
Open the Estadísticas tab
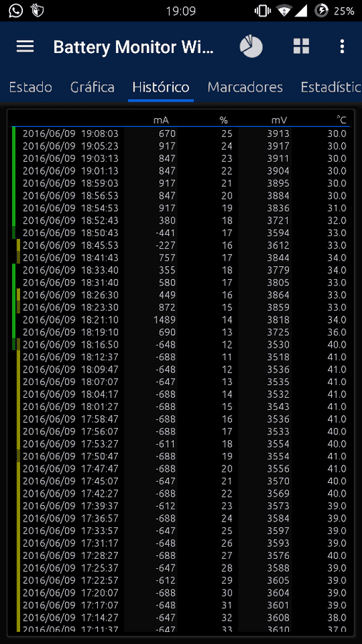click(x=331, y=87)
